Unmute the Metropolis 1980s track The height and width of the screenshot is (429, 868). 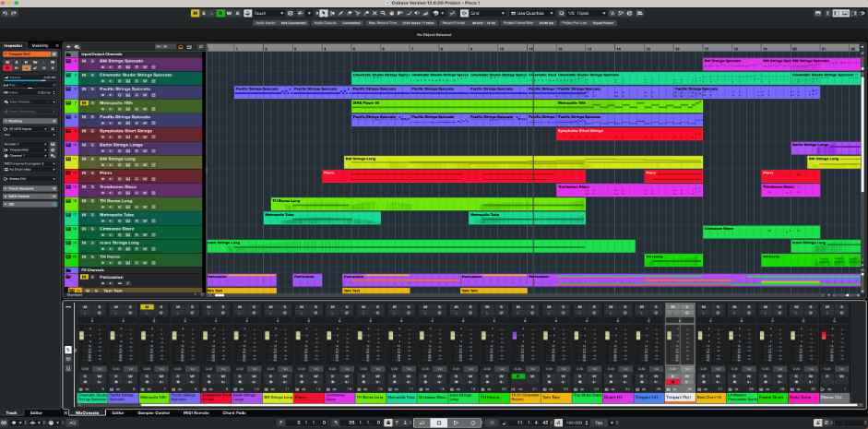pos(84,103)
